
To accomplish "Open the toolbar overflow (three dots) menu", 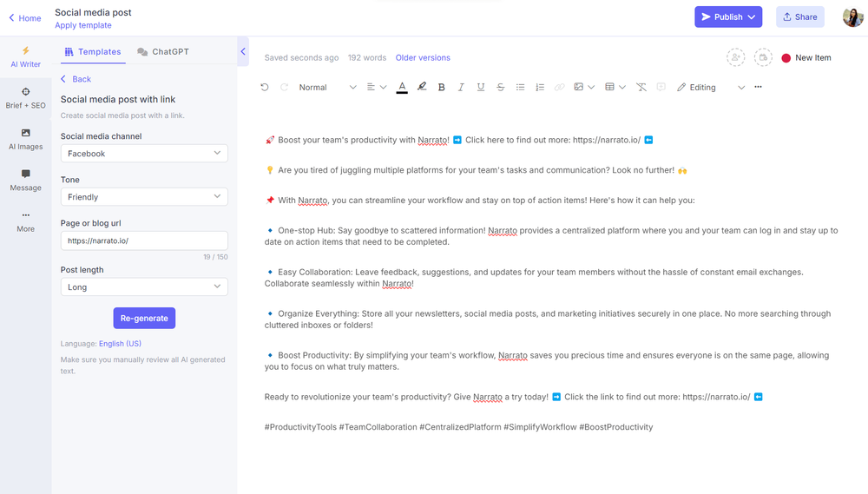I will click(758, 87).
